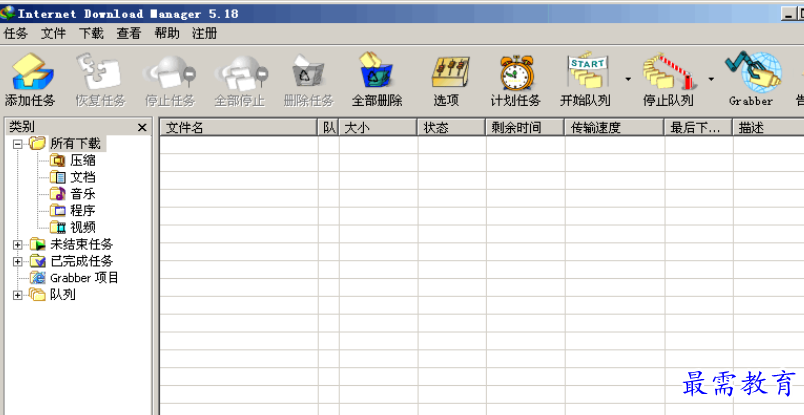The width and height of the screenshot is (804, 415).
Task: Sort by the 传输速度 column header
Action: [x=615, y=128]
